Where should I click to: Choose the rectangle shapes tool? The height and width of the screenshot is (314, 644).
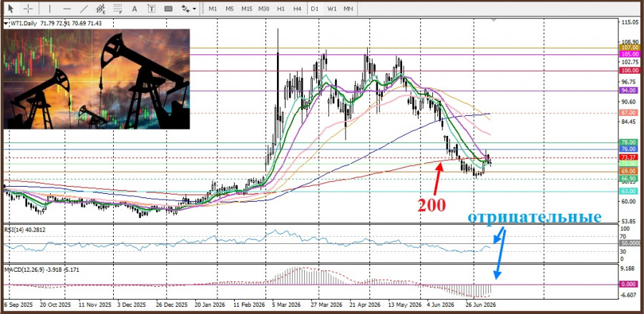(168, 8)
